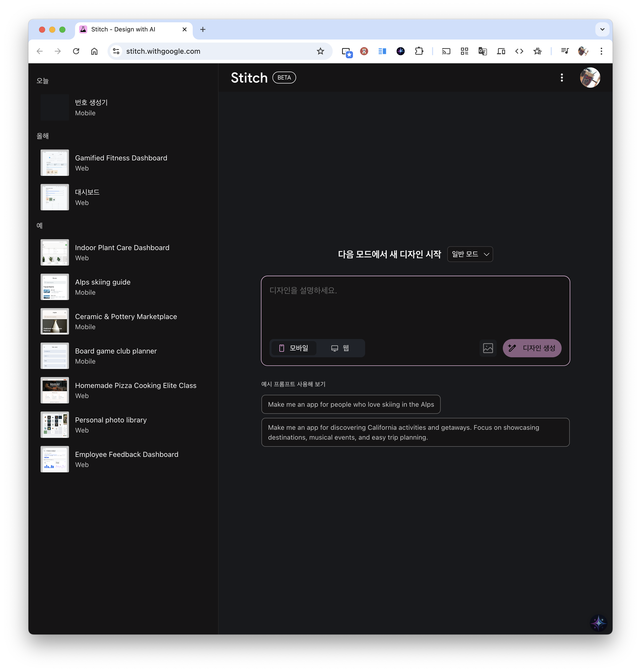This screenshot has width=641, height=672.
Task: Click the browser forward arrow
Action: tap(58, 51)
